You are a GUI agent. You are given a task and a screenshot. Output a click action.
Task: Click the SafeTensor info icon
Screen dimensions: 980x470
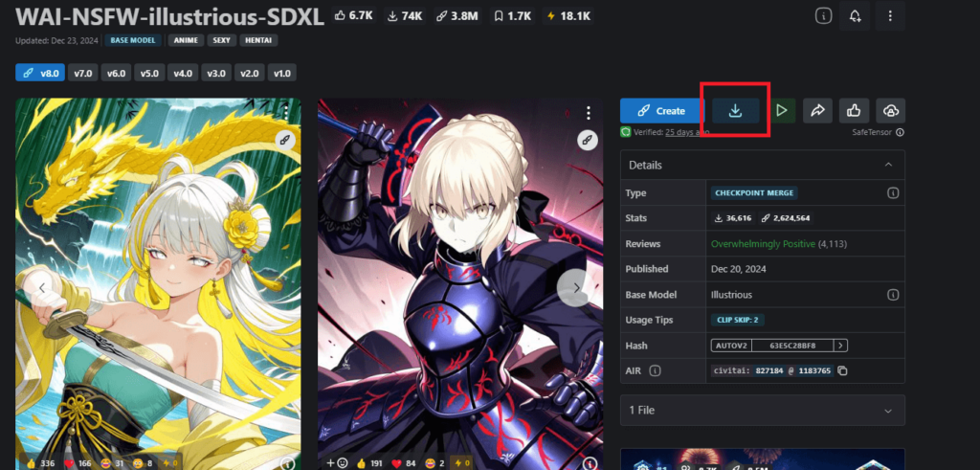coord(900,132)
